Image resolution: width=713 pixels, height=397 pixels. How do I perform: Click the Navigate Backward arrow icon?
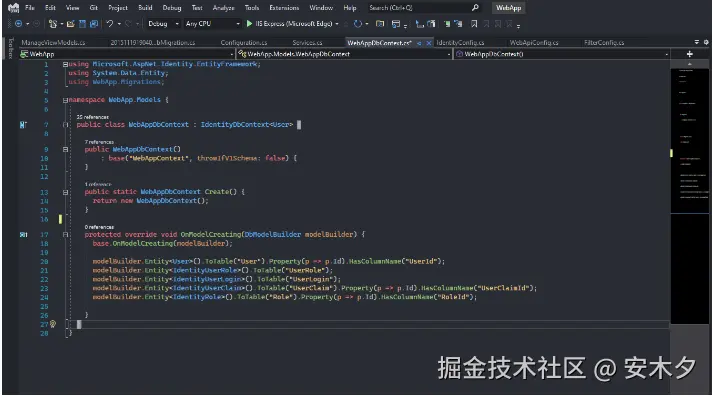(19, 24)
